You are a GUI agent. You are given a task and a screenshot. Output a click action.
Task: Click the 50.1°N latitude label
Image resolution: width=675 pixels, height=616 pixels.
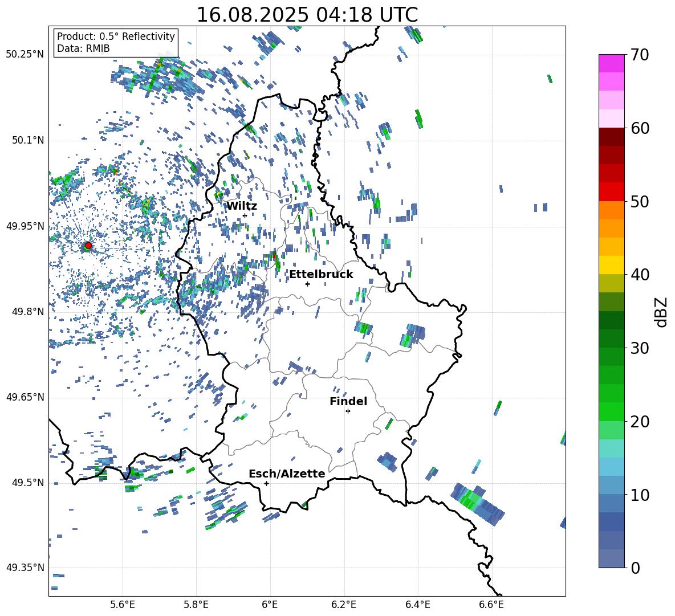point(28,140)
